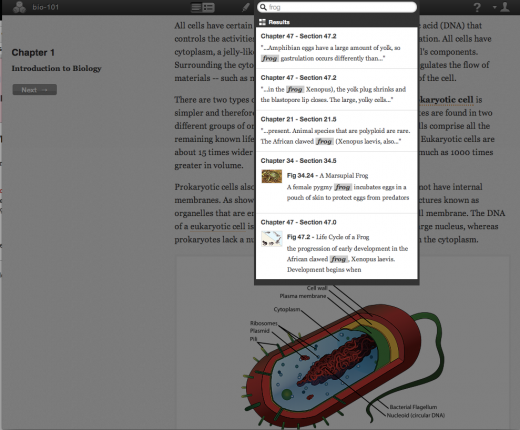Image resolution: width=520 pixels, height=430 pixels.
Task: Click the prokaryotic cell diagram image
Action: 342,356
